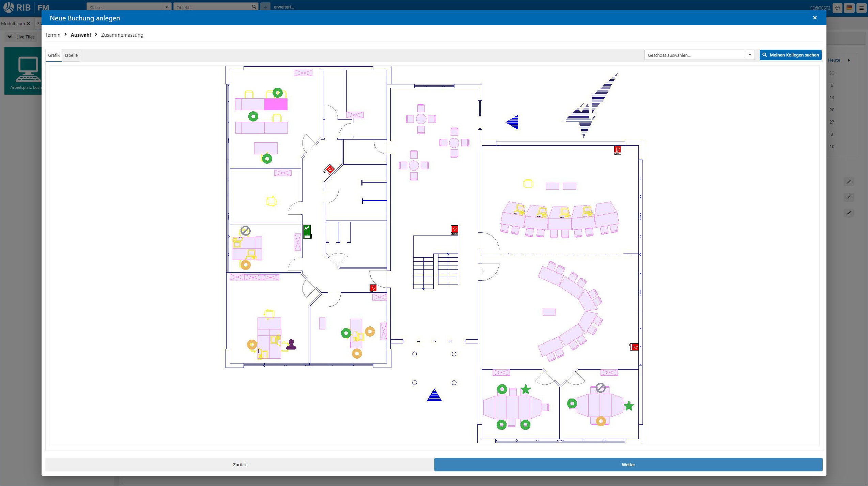Select the green workplace marker beside the magenta desk
The image size is (868, 486).
point(278,93)
